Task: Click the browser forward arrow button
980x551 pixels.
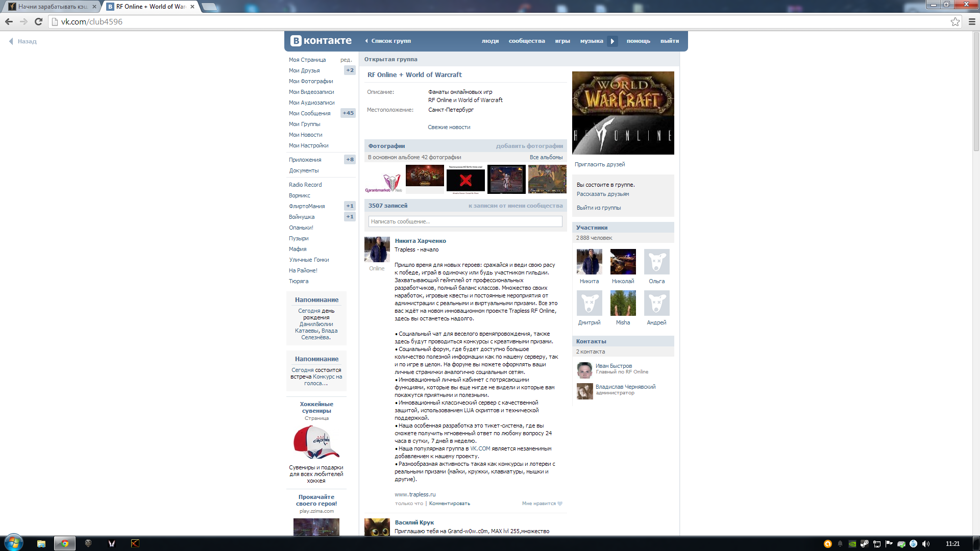Action: point(23,21)
